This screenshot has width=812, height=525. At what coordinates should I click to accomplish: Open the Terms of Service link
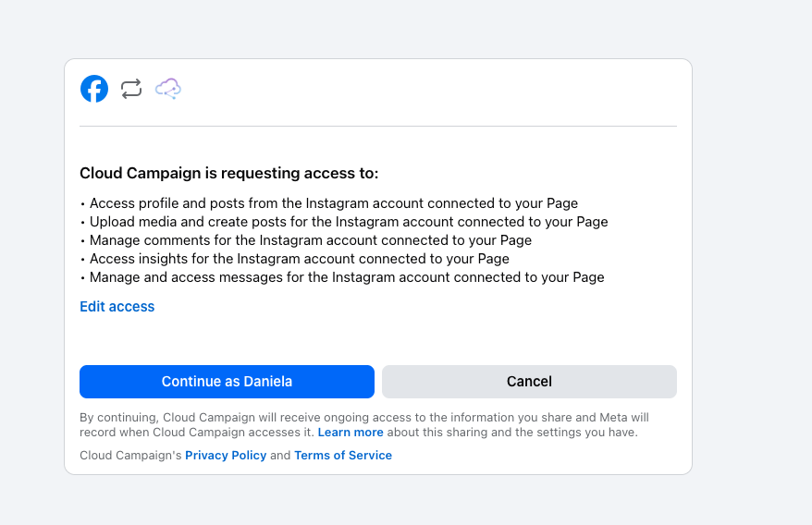coord(343,456)
